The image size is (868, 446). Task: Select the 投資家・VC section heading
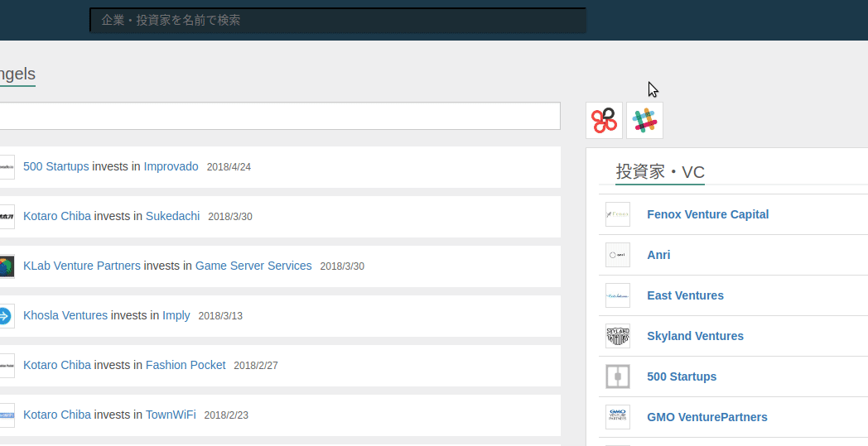660,172
